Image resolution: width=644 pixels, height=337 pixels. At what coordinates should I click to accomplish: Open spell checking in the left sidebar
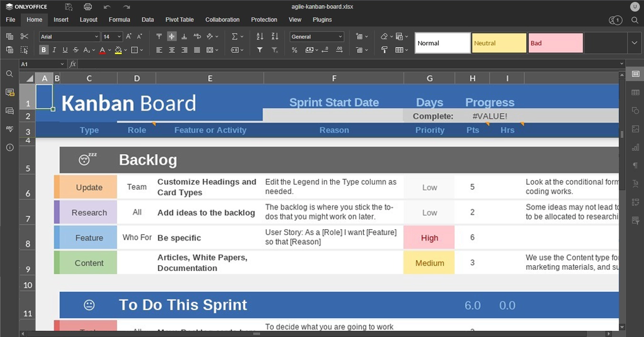pos(9,129)
